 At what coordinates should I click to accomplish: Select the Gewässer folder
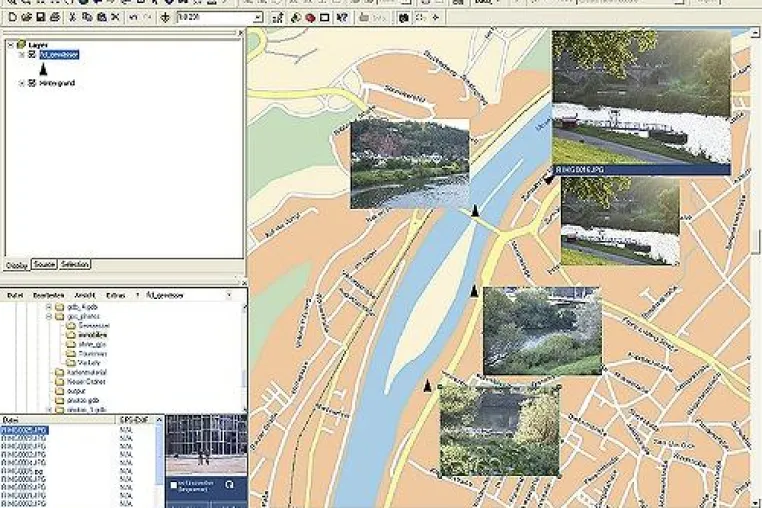click(x=87, y=326)
